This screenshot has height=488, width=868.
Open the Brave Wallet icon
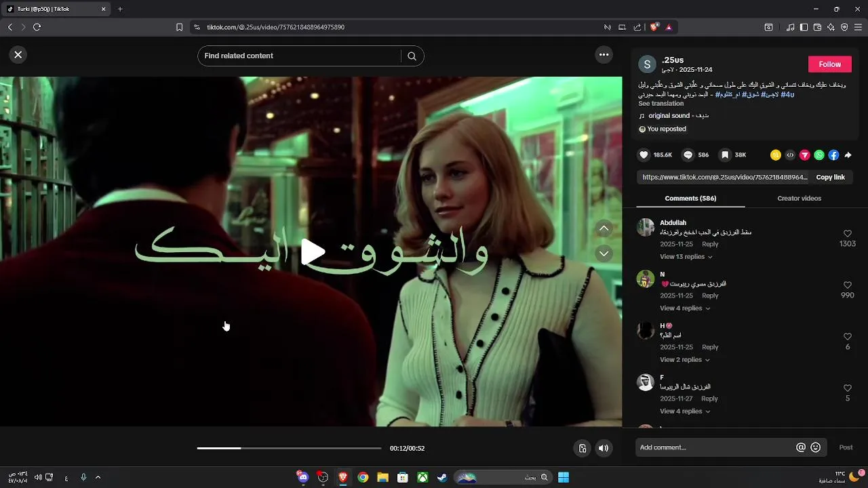(817, 27)
